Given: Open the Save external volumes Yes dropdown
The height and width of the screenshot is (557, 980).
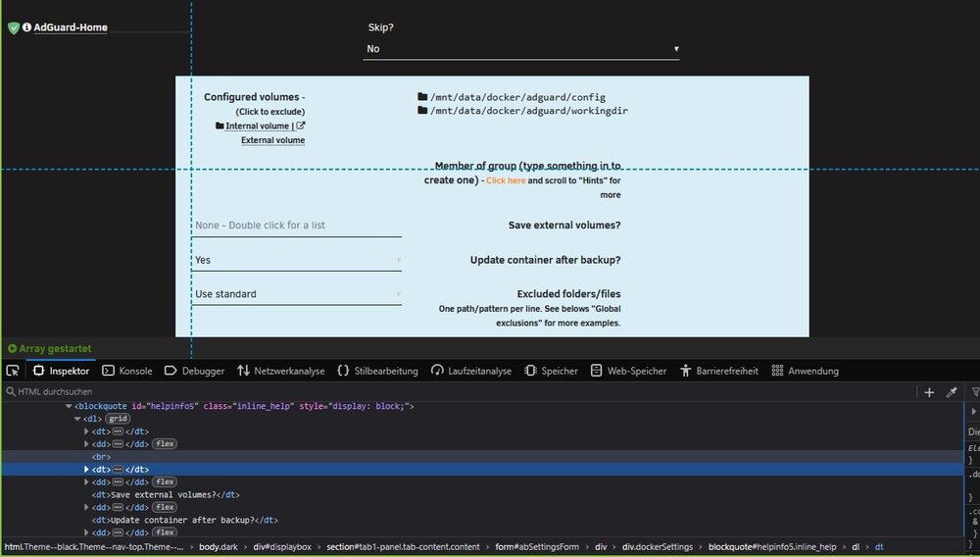Looking at the screenshot, I should 297,260.
